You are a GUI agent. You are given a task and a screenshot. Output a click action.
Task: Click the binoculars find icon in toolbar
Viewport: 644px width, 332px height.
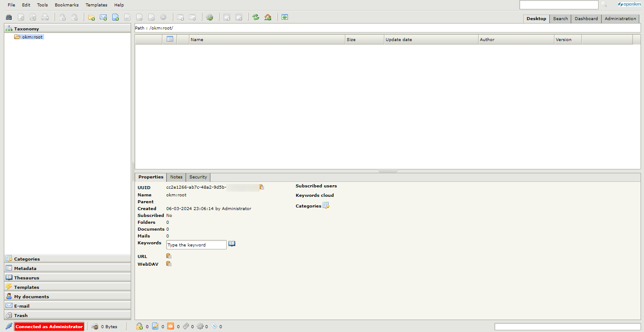point(9,18)
